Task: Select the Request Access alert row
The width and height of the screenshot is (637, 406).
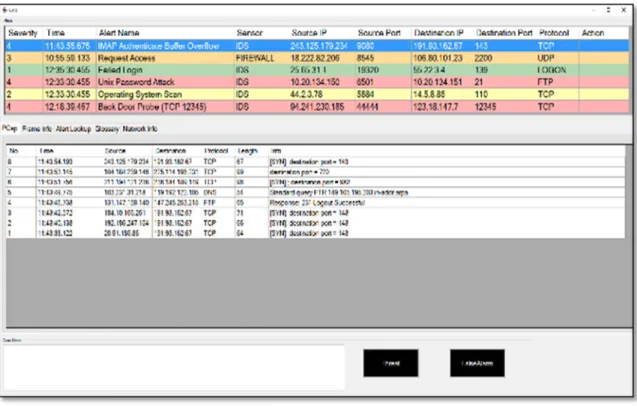Action: tap(317, 58)
